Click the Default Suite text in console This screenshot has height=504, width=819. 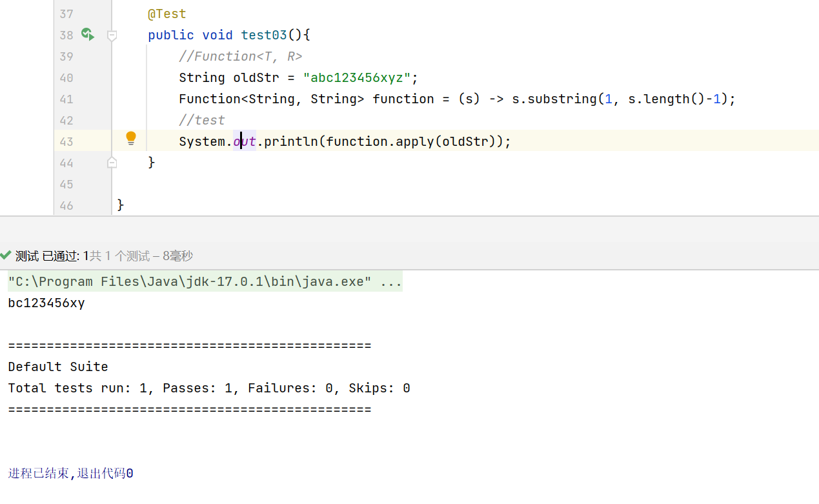58,367
